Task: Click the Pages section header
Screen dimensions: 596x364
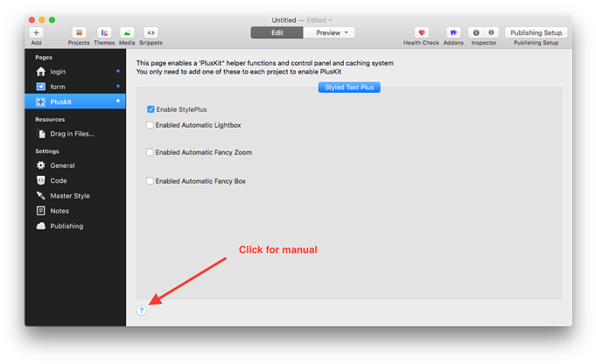Action: coord(44,58)
